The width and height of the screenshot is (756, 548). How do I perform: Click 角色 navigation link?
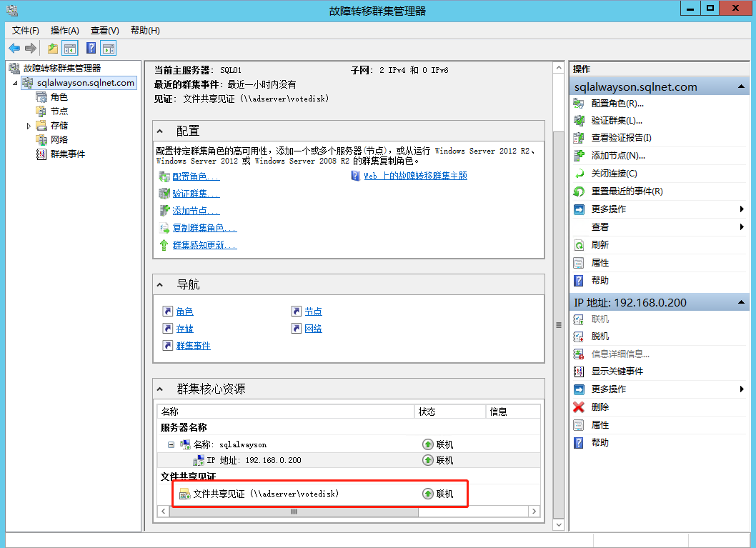(184, 312)
